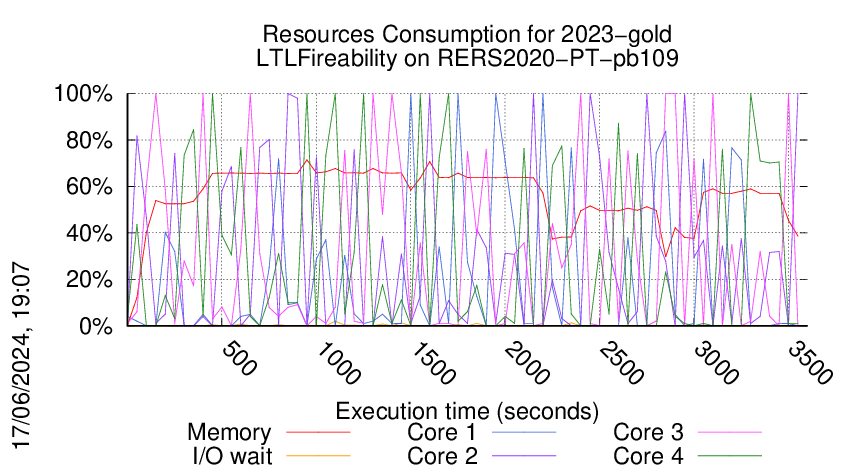Click the 80% y-axis label

coord(89,140)
